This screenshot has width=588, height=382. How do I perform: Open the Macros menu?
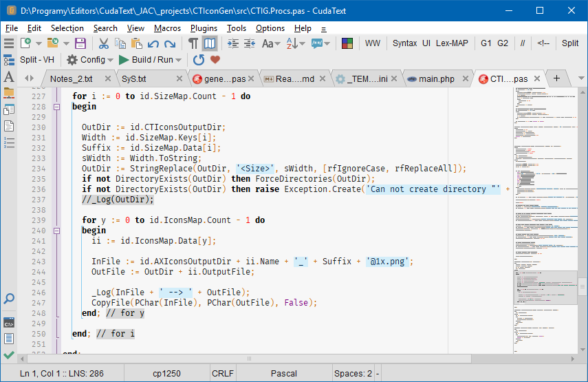167,28
